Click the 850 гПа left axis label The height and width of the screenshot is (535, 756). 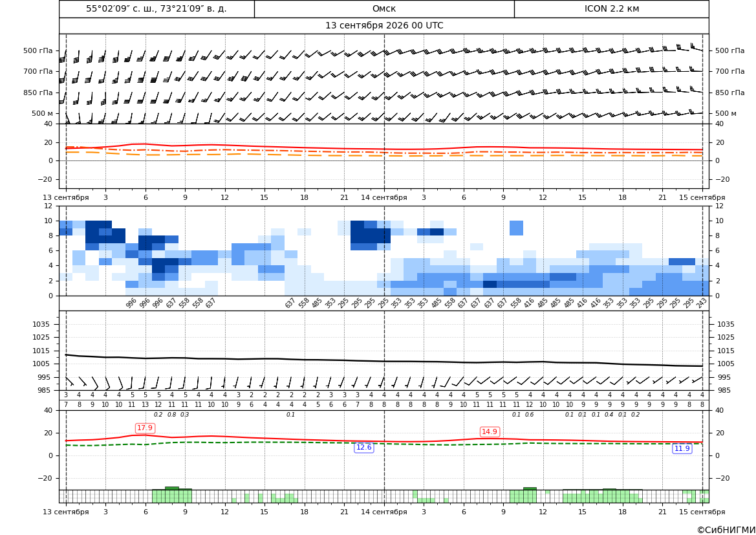tap(38, 93)
